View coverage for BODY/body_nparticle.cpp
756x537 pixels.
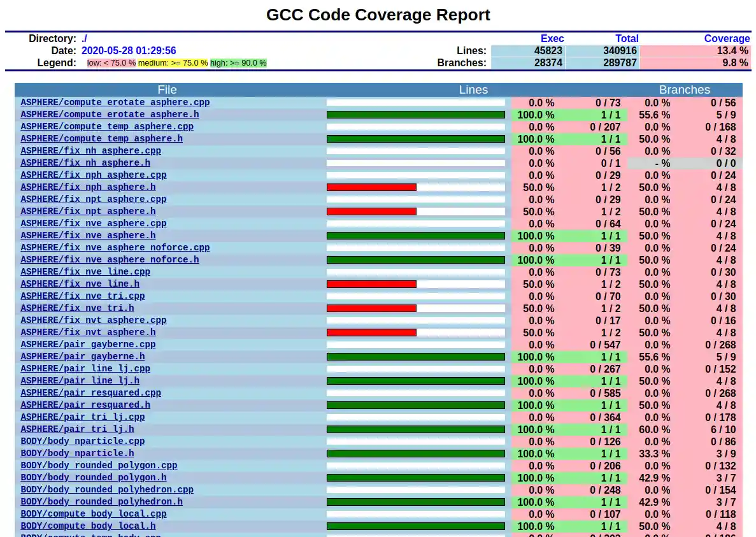coord(82,441)
